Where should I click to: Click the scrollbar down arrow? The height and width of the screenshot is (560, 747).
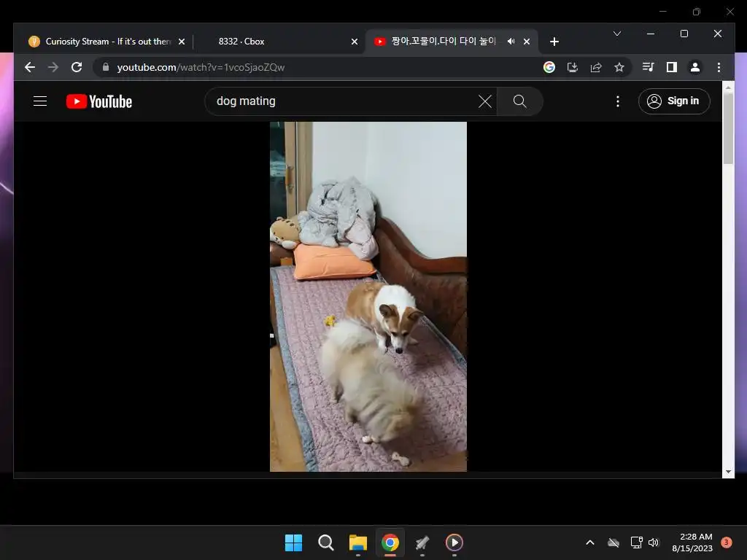click(728, 472)
